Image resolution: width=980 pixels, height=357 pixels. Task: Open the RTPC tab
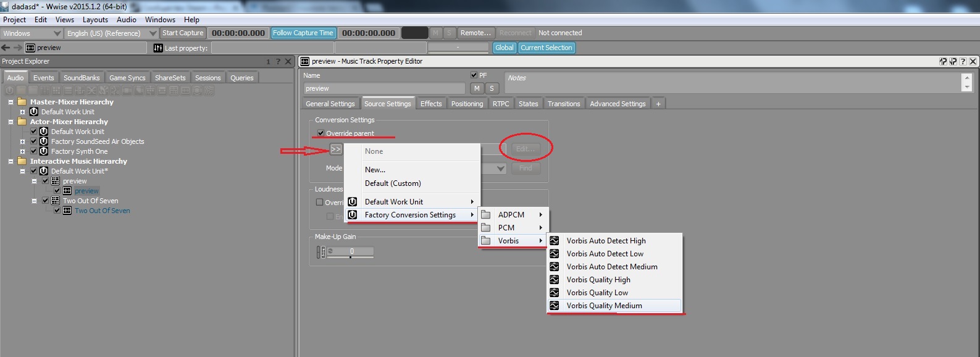coord(501,104)
